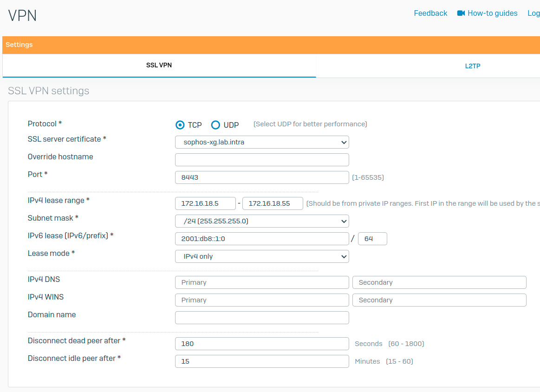The image size is (540, 392).
Task: Open the Lease mode dropdown
Action: [262, 256]
